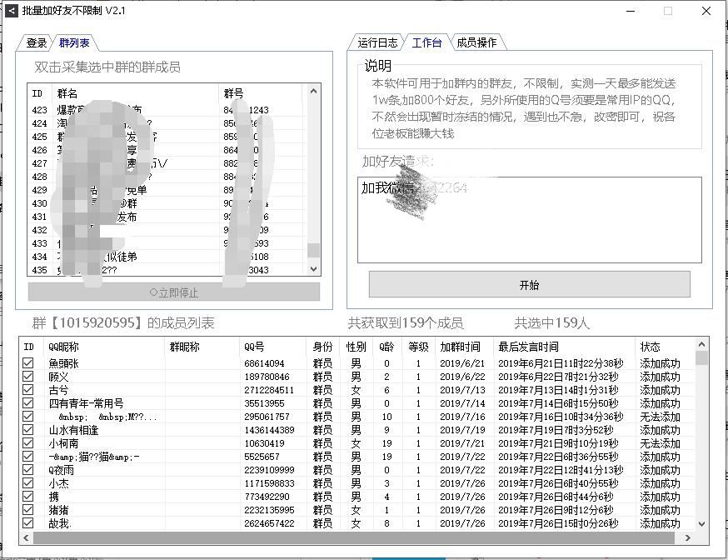The image size is (728, 560).
Task: Uncheck the 顾义 member row checkbox
Action: pyautogui.click(x=29, y=376)
